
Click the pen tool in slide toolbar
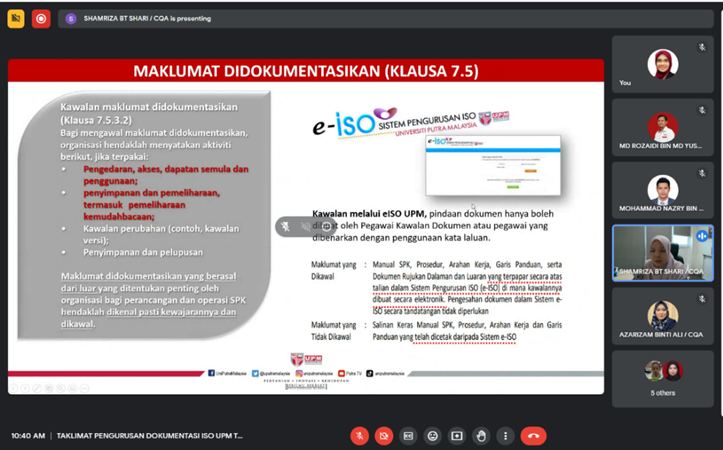point(37,389)
